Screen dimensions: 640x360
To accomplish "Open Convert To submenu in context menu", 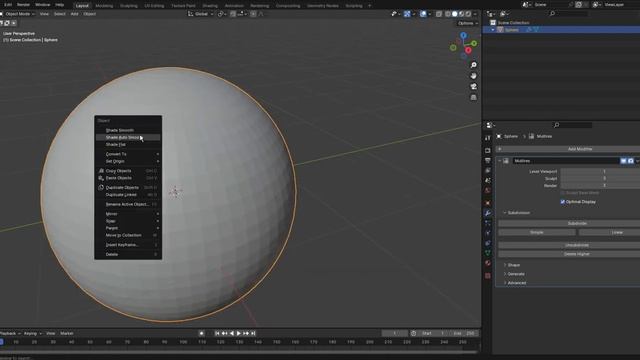I will pos(128,154).
